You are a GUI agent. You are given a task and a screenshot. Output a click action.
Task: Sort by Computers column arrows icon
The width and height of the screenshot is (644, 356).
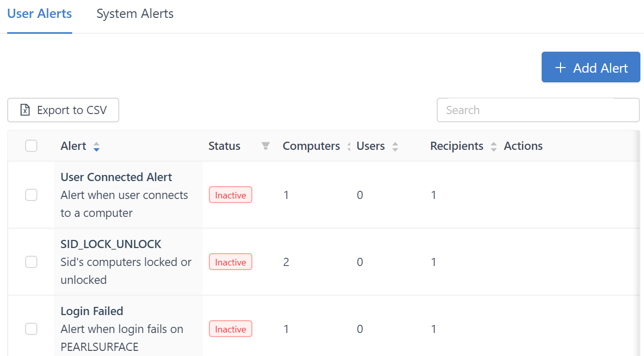click(x=349, y=147)
